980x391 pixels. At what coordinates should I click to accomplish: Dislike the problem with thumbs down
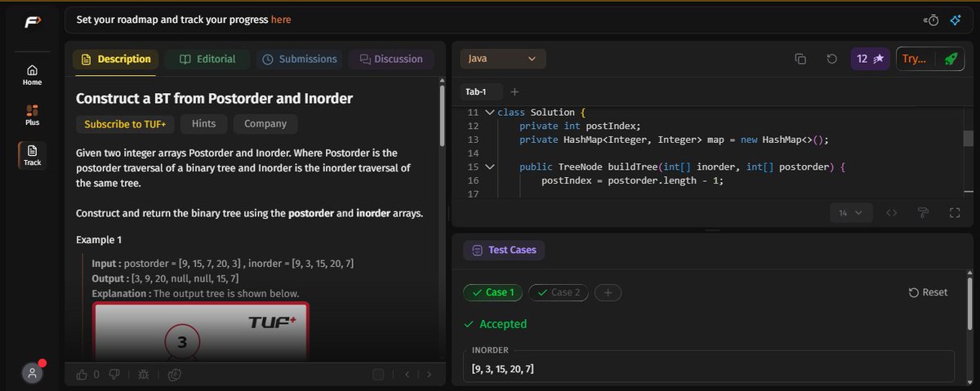pyautogui.click(x=115, y=375)
